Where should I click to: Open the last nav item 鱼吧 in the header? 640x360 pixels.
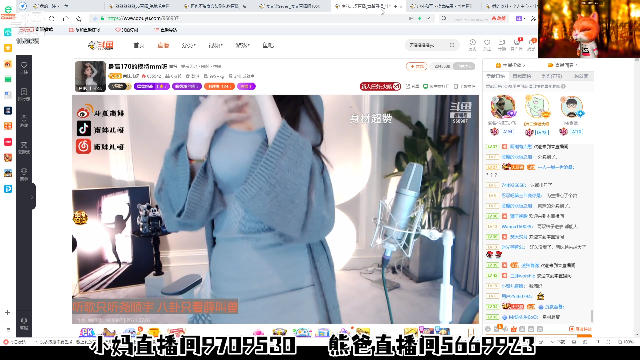click(x=268, y=45)
